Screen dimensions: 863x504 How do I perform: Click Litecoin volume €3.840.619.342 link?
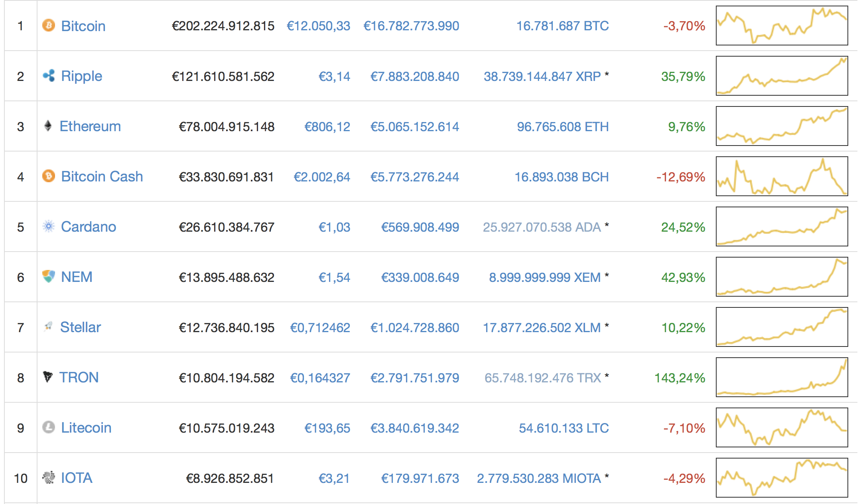[x=414, y=428]
